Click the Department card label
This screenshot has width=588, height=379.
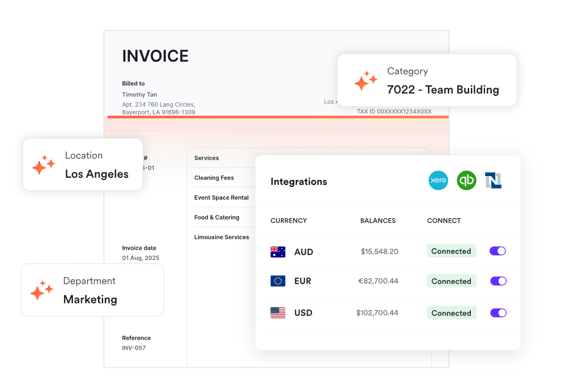89,281
